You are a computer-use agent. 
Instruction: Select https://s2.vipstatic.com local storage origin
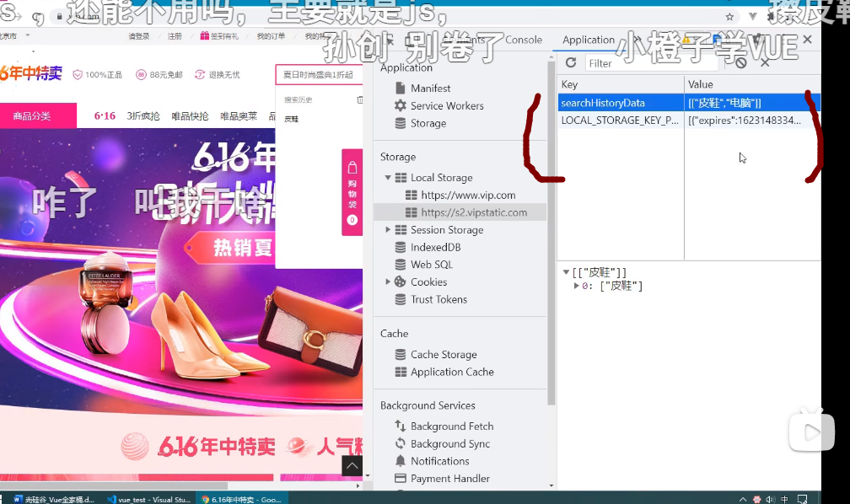click(x=474, y=212)
